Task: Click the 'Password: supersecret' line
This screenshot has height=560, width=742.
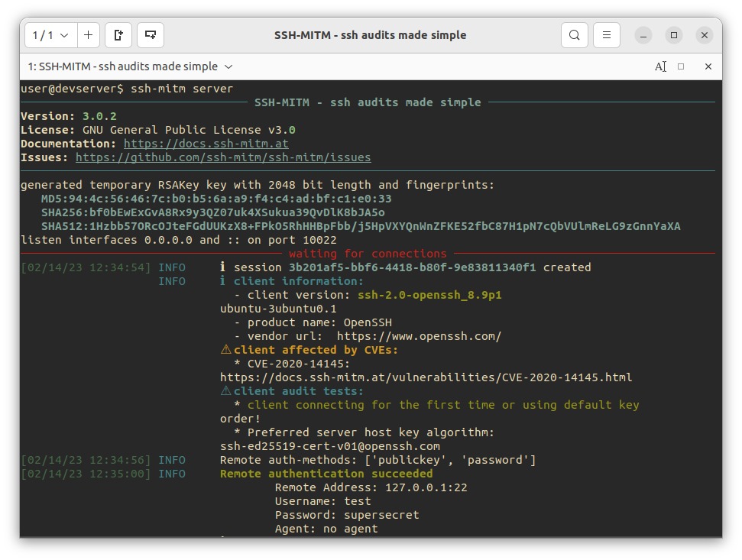Action: tap(347, 515)
